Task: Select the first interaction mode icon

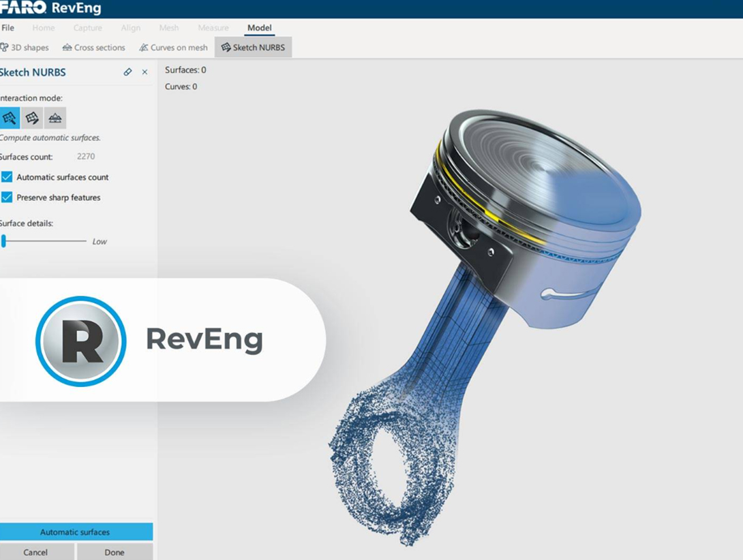Action: point(10,118)
